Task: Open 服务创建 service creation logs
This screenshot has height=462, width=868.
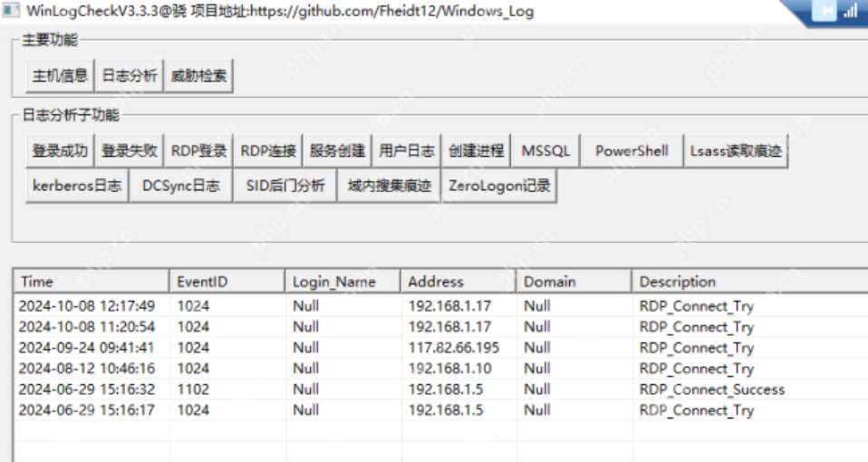Action: (x=337, y=151)
